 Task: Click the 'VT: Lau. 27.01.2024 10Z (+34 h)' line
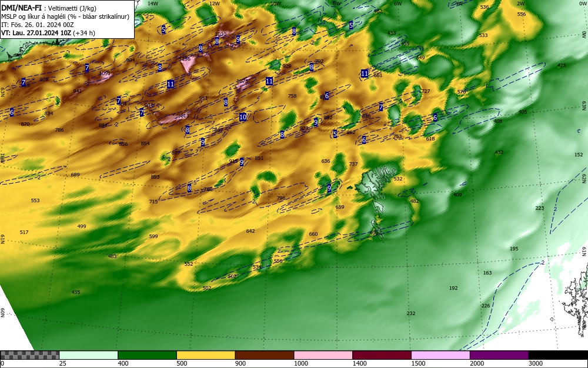pos(48,32)
